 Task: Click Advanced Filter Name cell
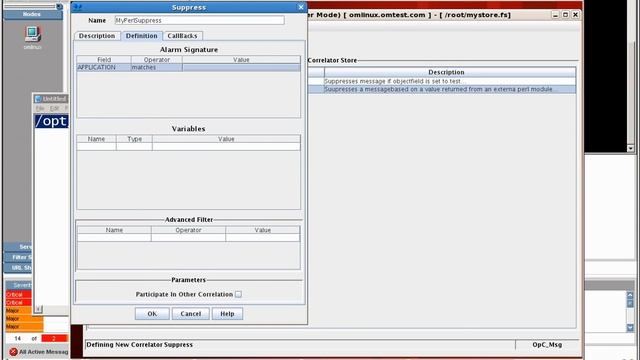pyautogui.click(x=114, y=238)
